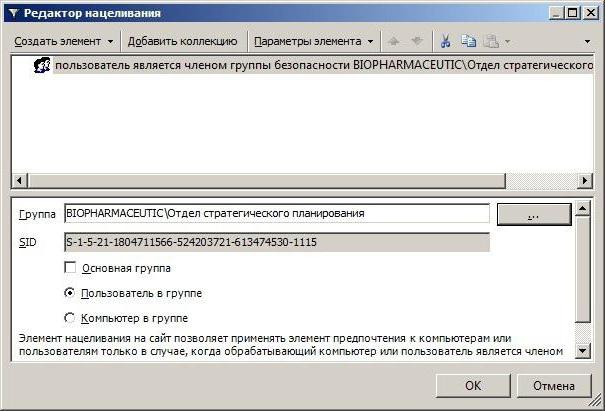Viewport: 605px width, 411px height.
Task: Click the filter icon in the title bar
Action: coord(13,13)
